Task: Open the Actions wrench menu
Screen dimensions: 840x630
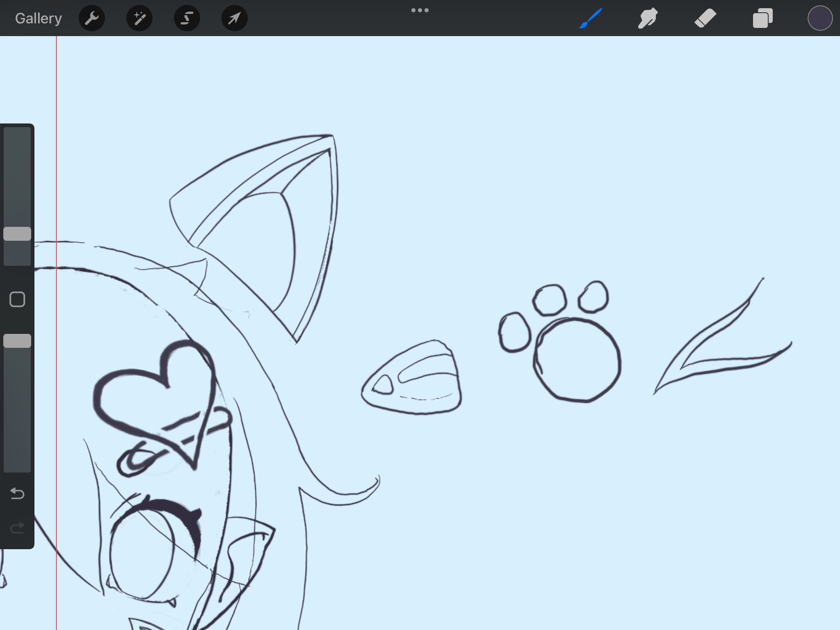Action: point(92,18)
